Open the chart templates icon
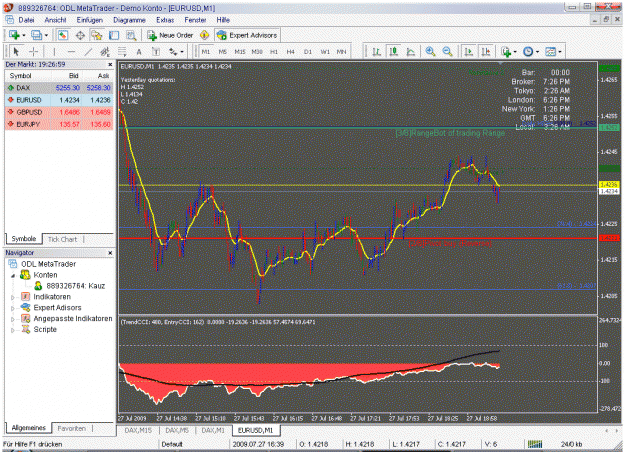The width and height of the screenshot is (625, 452). point(550,51)
